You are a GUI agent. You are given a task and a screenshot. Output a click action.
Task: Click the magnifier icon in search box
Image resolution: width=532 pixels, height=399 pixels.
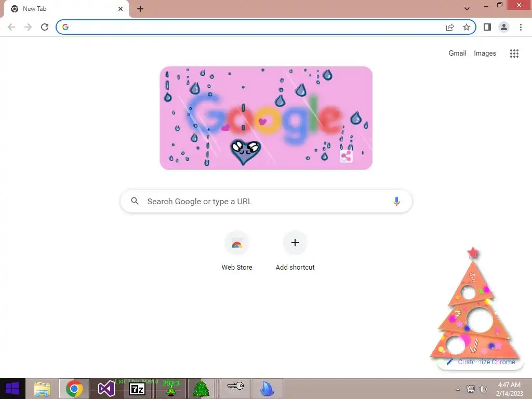[x=135, y=201]
